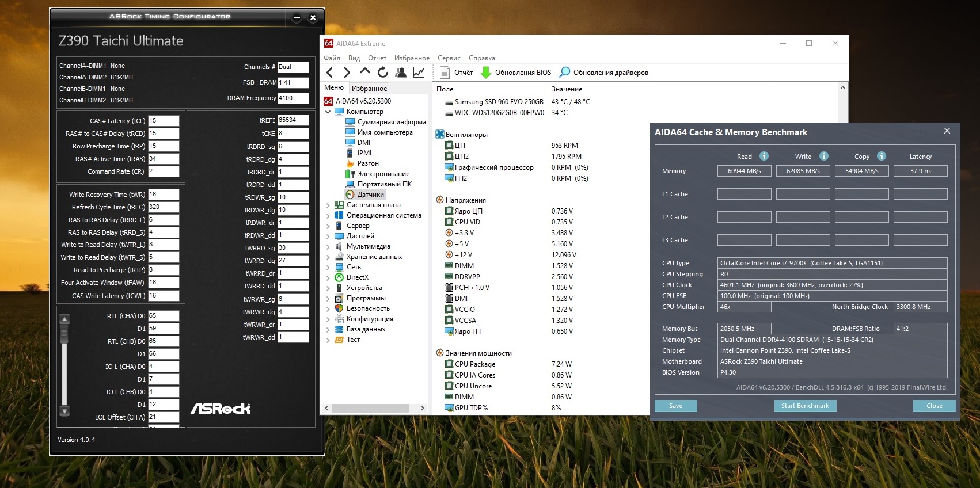This screenshot has width=980, height=488.
Task: Click the Значения мощности section icon
Action: [x=440, y=353]
